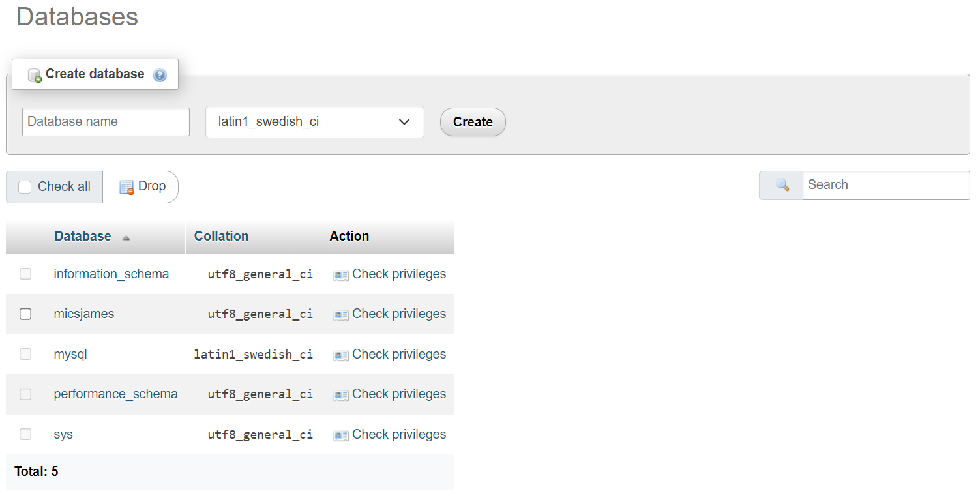This screenshot has width=980, height=500.
Task: Click Check privileges icon for micsjames
Action: [x=340, y=314]
